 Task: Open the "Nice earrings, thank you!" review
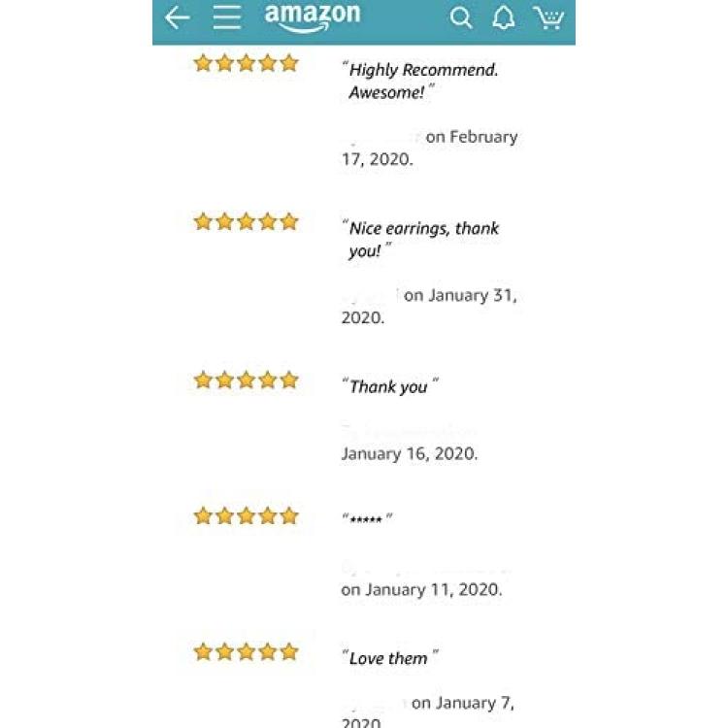pos(420,240)
